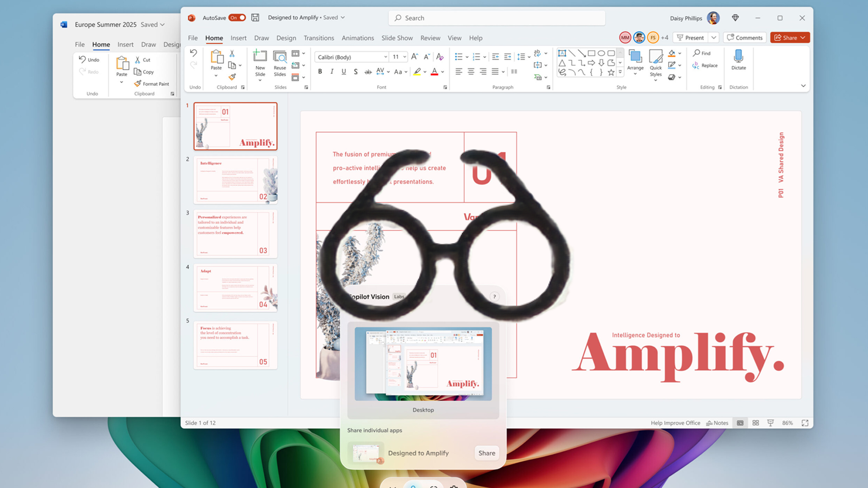Screen dimensions: 868x488
Task: Toggle AutoSave switch off
Action: (237, 18)
